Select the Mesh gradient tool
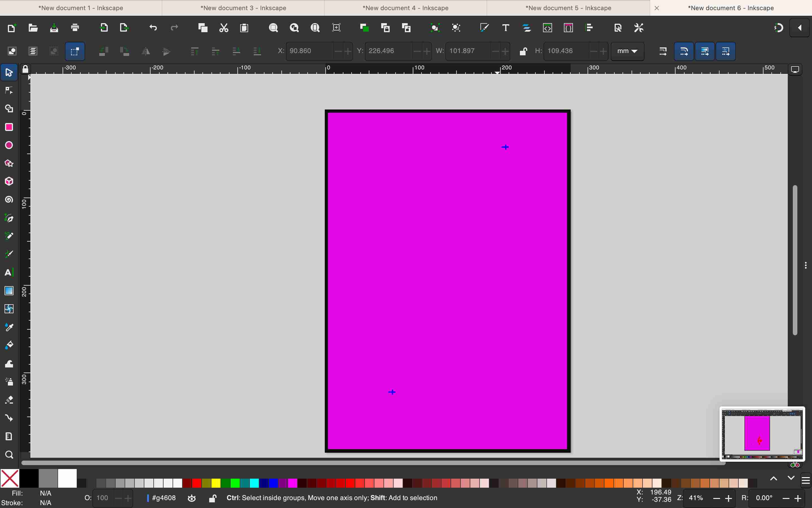The width and height of the screenshot is (812, 508). coord(9,309)
